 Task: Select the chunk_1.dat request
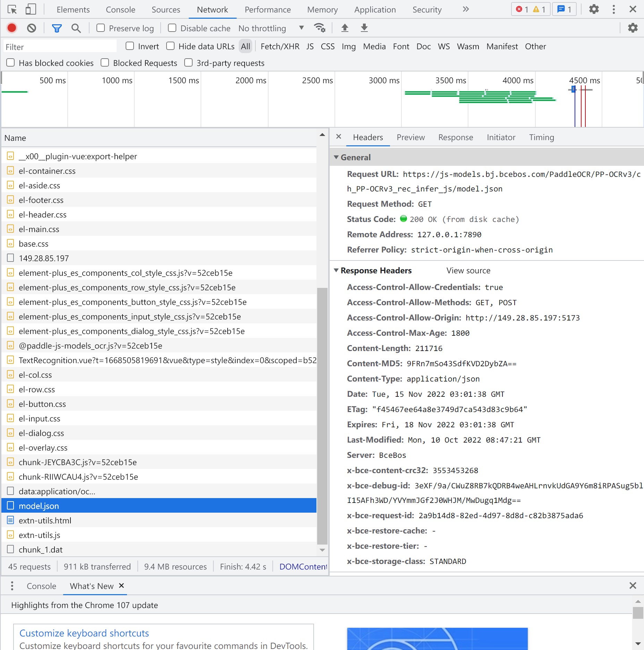pyautogui.click(x=41, y=549)
